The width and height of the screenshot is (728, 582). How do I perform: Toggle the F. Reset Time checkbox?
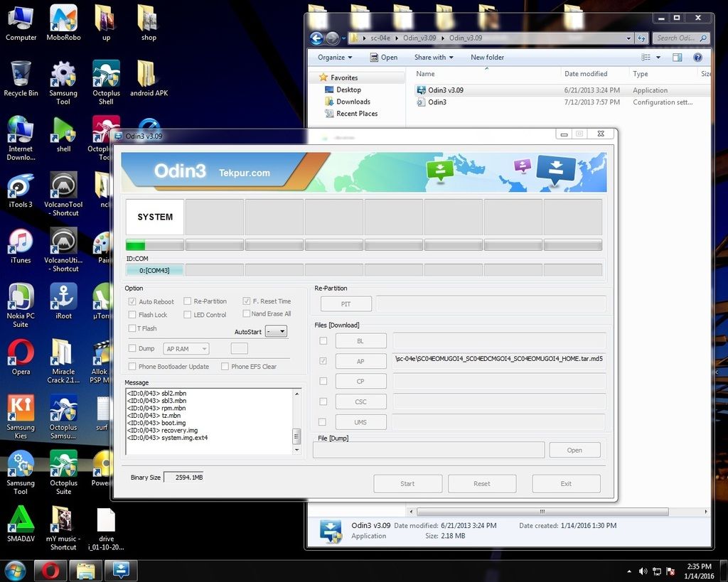point(247,301)
